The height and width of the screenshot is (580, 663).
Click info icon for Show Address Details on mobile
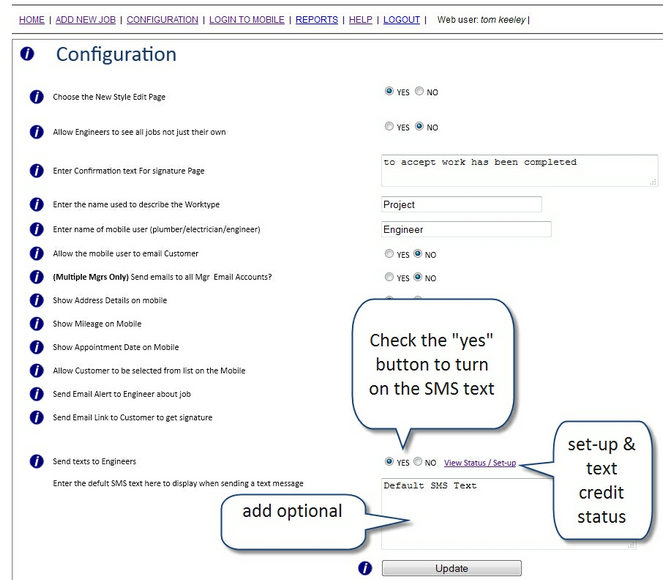pos(37,301)
